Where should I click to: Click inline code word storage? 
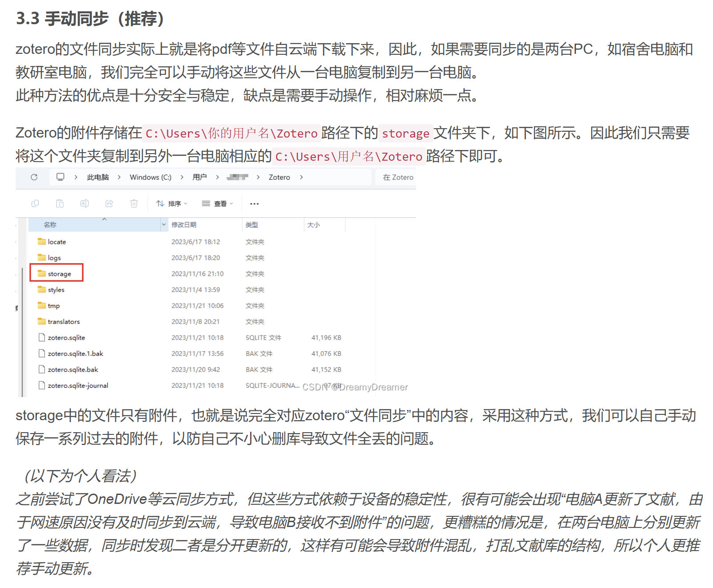pyautogui.click(x=405, y=133)
